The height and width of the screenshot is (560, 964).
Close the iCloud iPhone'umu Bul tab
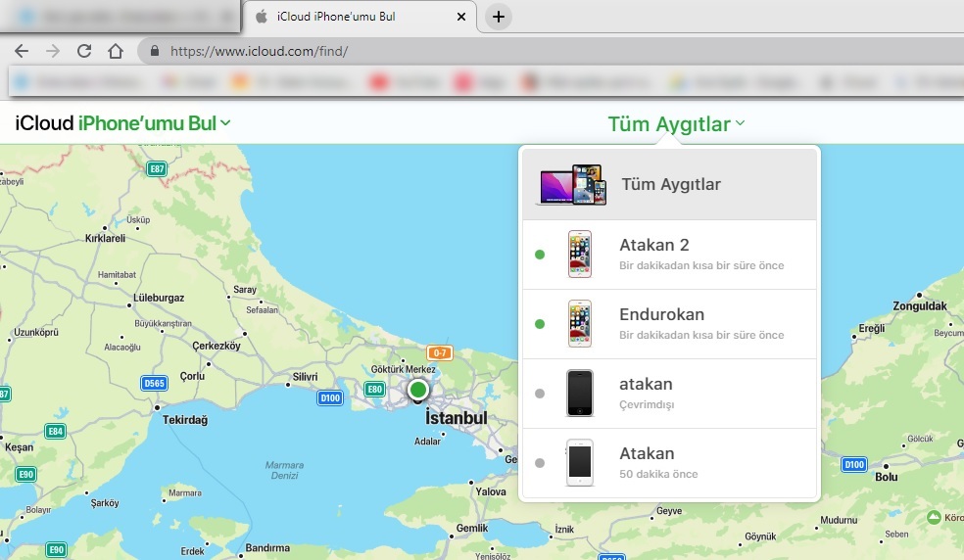[x=461, y=17]
